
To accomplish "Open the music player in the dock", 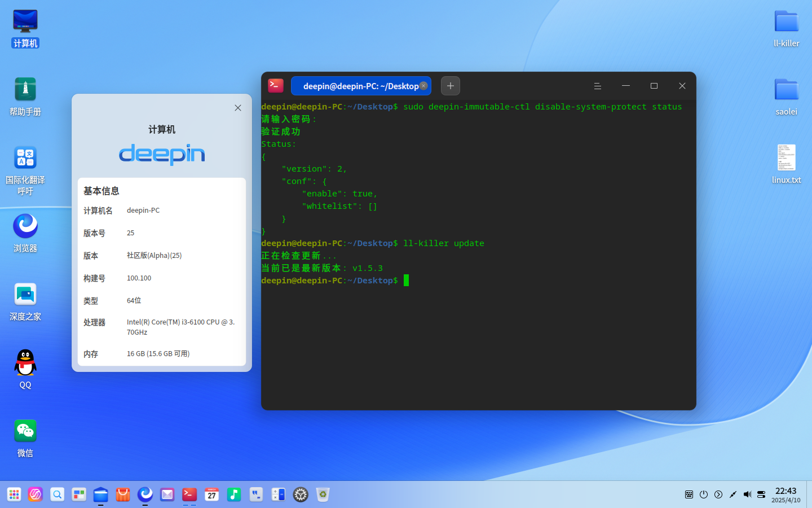I will tap(234, 494).
